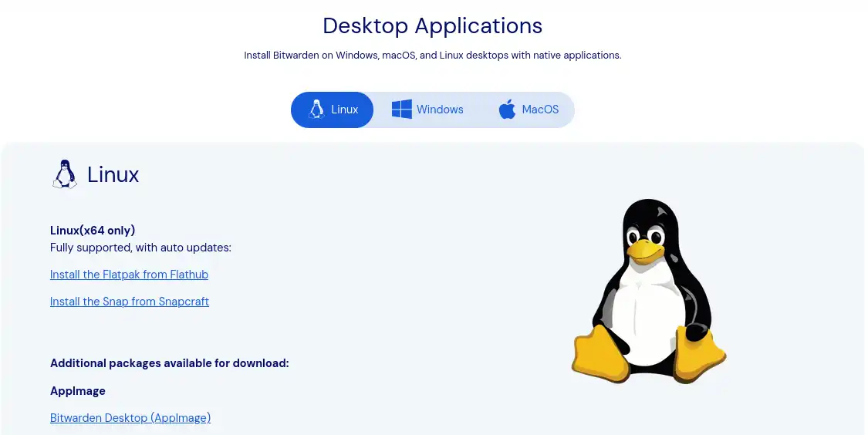Viewport: 868px width, 435px height.
Task: Click the Desktop Applications page heading
Action: click(432, 25)
